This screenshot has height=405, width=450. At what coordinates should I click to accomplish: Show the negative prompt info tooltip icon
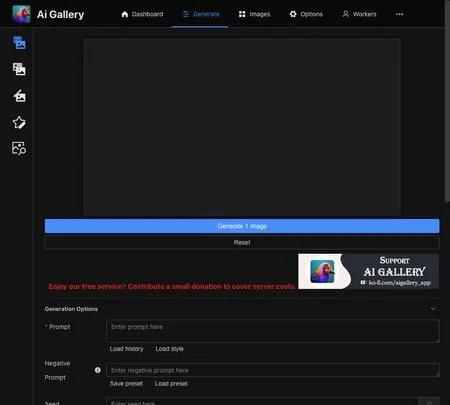click(x=98, y=370)
